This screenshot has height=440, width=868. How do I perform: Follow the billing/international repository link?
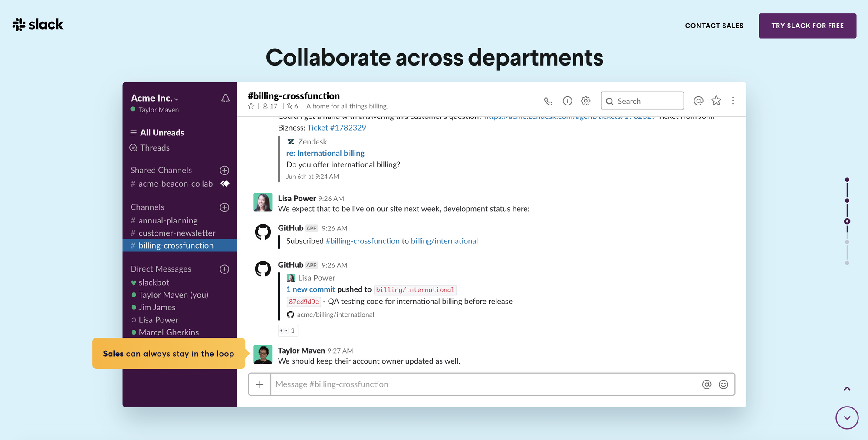click(444, 241)
